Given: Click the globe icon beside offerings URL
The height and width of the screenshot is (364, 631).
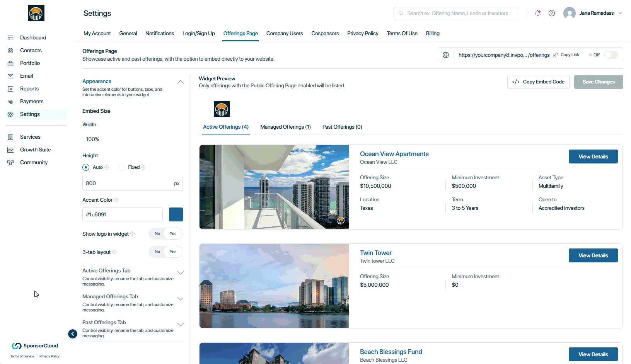Looking at the screenshot, I should pos(446,55).
